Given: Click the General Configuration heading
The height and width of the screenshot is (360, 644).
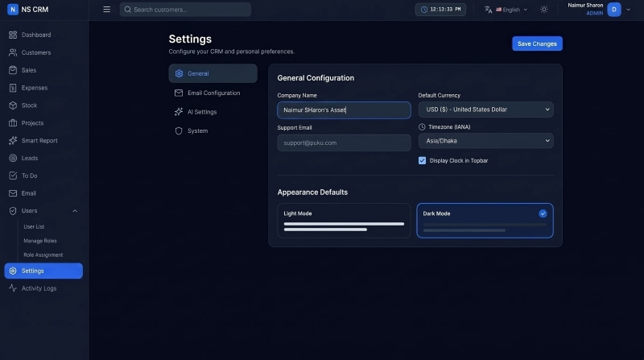Looking at the screenshot, I should tap(316, 78).
